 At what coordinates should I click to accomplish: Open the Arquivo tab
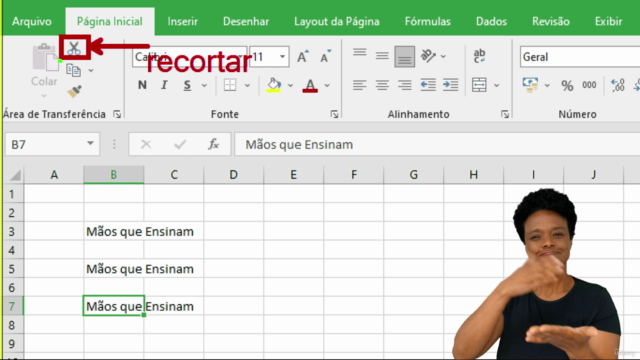point(32,21)
